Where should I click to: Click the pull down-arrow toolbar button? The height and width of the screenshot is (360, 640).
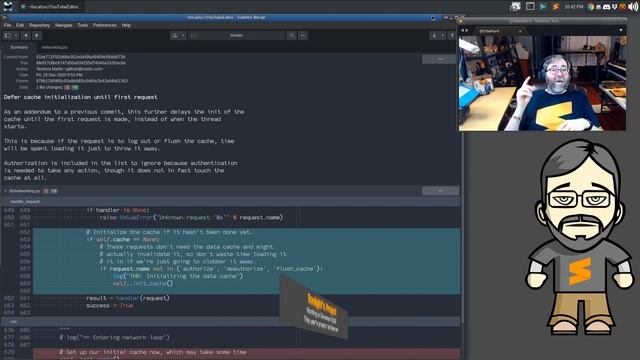(434, 36)
